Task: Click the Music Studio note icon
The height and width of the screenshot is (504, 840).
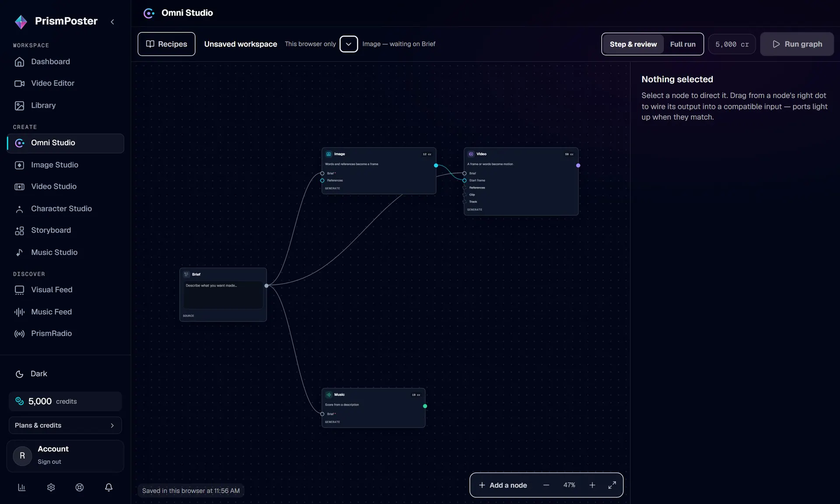Action: coord(19,252)
